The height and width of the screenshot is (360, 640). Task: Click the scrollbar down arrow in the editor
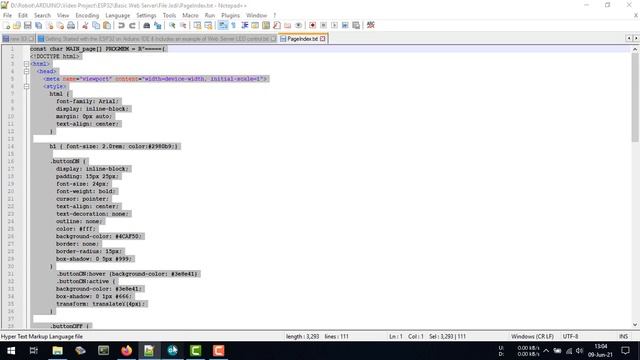[635, 325]
